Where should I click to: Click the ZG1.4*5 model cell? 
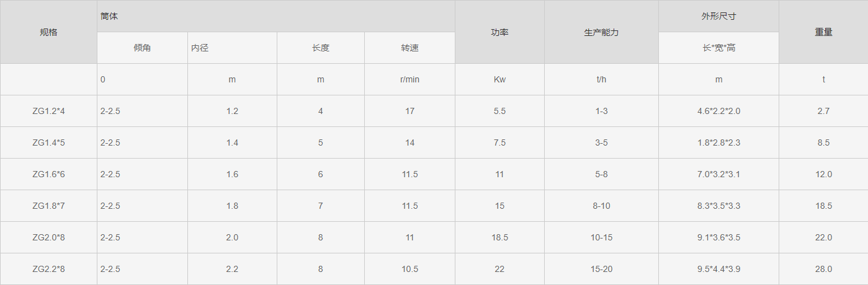point(48,142)
